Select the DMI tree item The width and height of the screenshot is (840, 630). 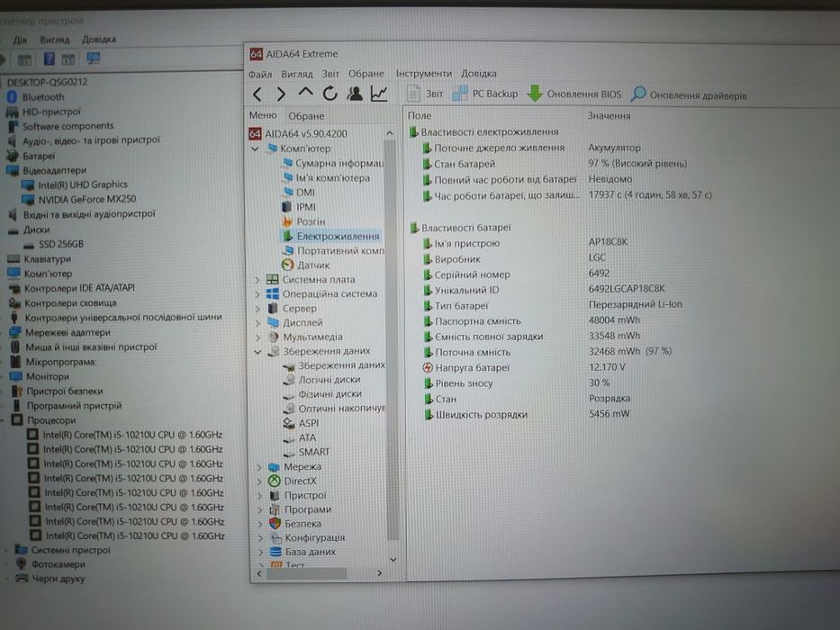299,193
